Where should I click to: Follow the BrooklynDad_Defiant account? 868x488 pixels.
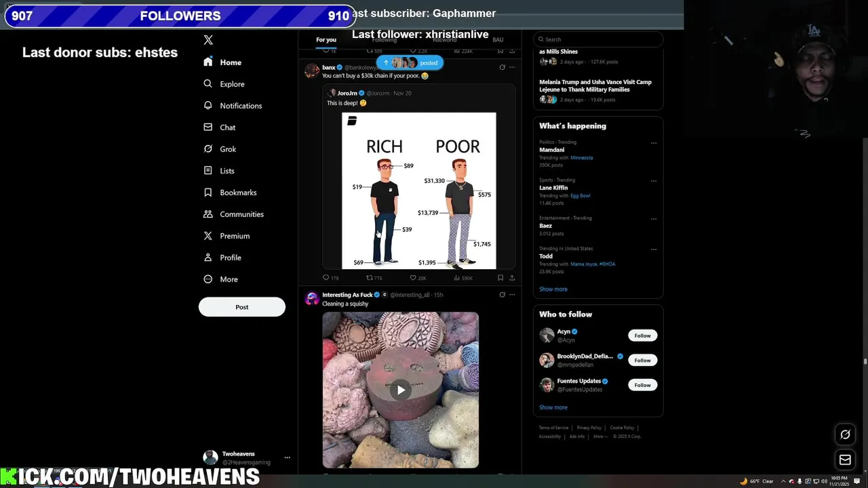pos(642,360)
